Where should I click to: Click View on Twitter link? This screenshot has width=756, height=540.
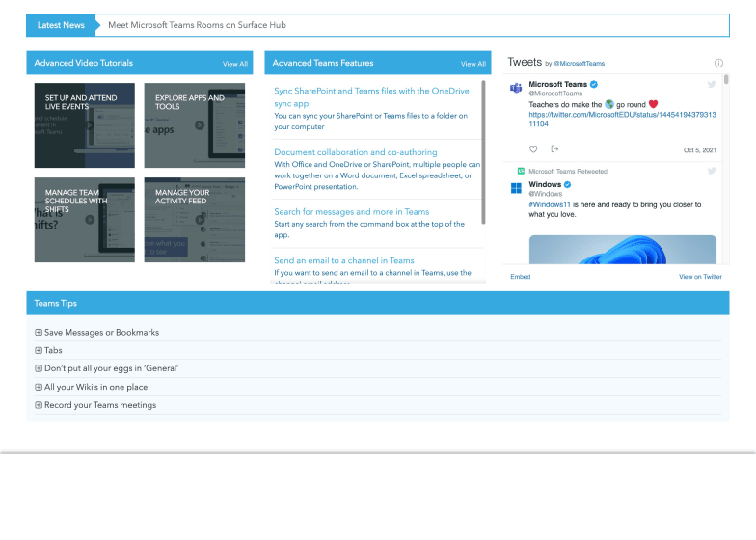pyautogui.click(x=700, y=276)
